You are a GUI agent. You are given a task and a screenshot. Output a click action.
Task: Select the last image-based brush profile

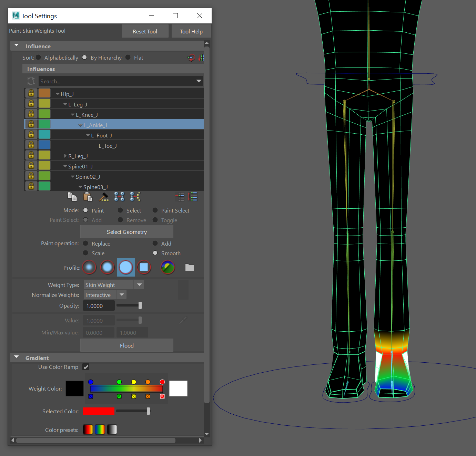tap(168, 267)
